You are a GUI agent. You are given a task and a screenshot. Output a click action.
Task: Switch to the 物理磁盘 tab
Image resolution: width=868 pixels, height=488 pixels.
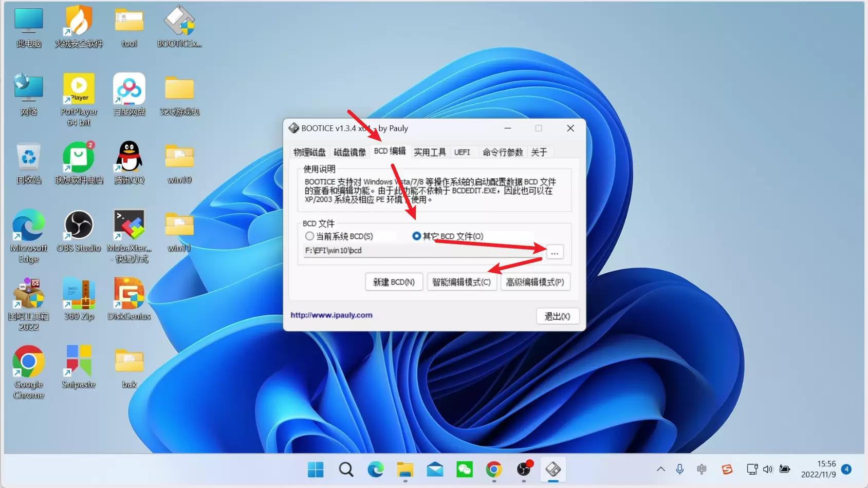[309, 152]
